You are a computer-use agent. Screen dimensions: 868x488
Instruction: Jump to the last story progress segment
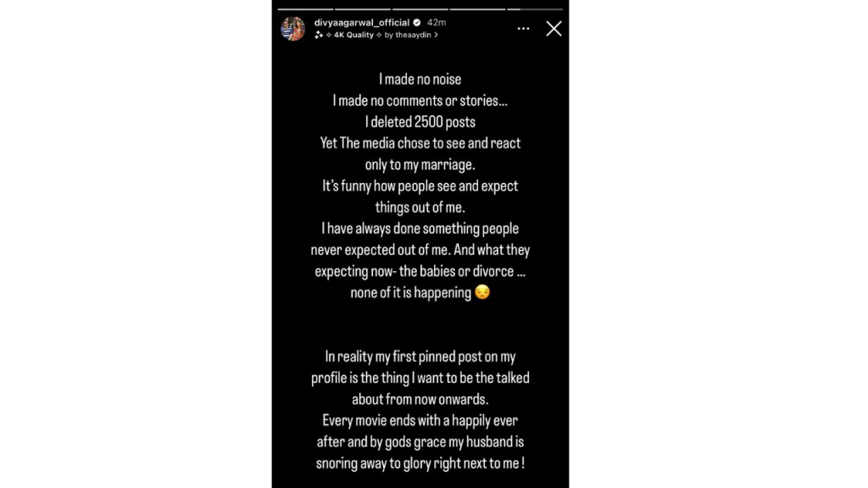(x=534, y=9)
